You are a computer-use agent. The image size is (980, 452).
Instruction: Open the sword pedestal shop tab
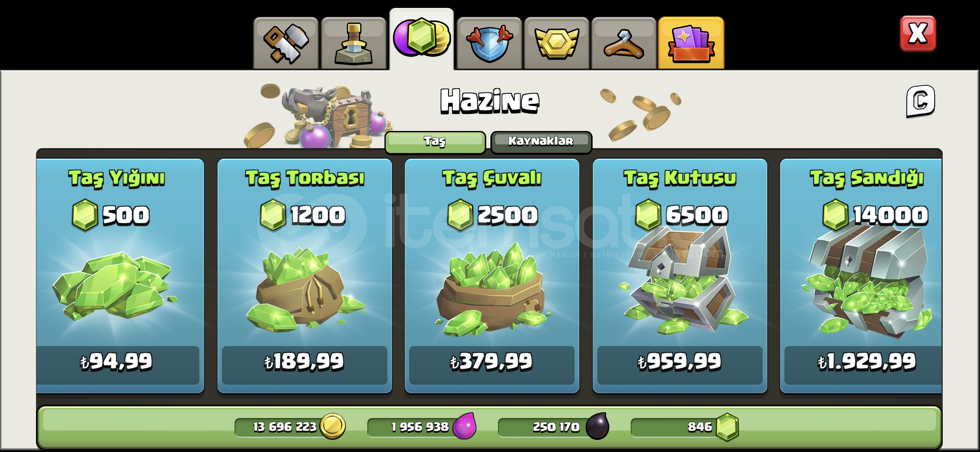pos(353,43)
